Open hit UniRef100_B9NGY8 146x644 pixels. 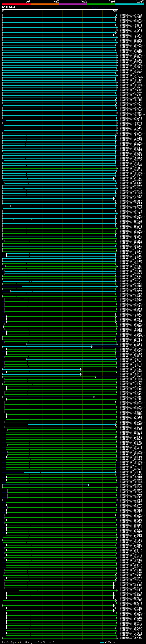tap(131, 359)
